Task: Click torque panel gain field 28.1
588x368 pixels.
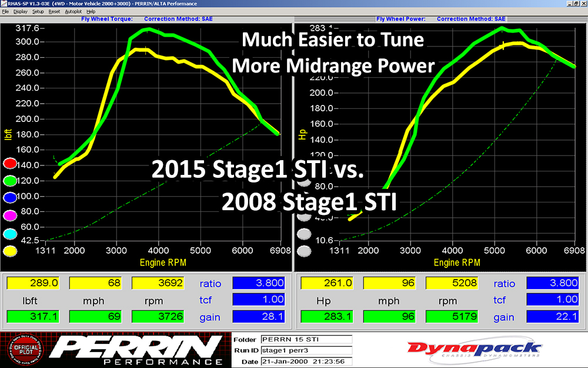Action: coord(259,317)
